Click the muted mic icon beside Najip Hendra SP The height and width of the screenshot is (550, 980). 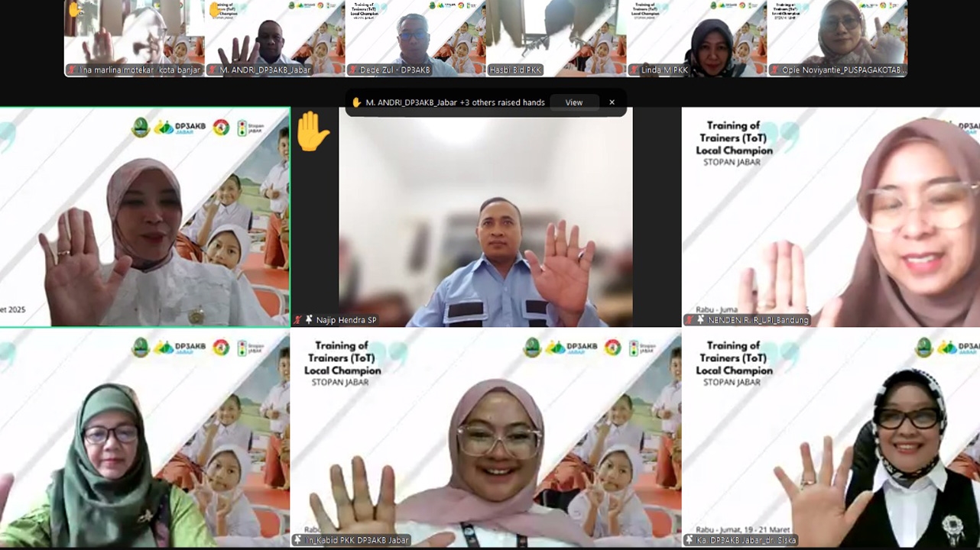point(298,320)
